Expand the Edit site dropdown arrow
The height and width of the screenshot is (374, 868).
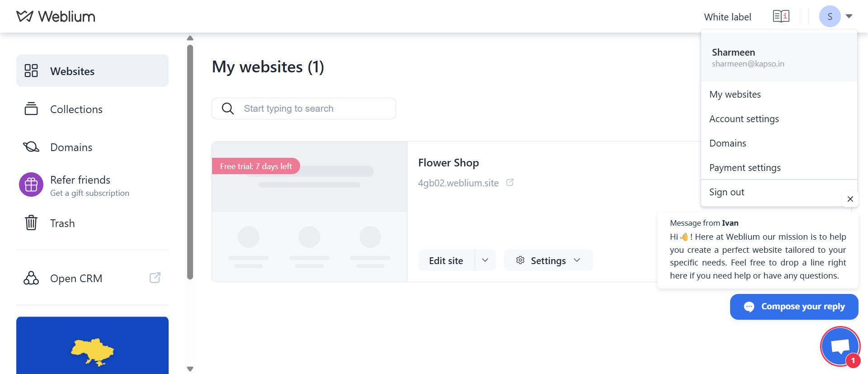[x=485, y=260]
